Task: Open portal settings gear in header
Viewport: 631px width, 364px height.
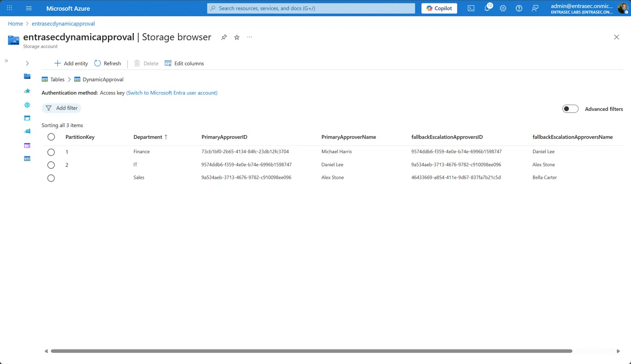Action: [503, 8]
